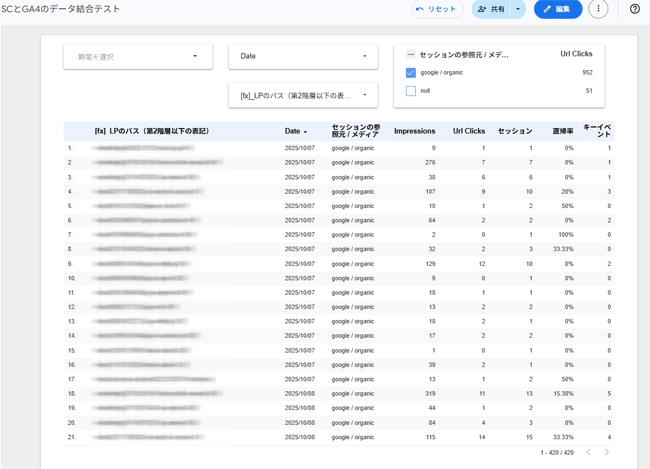Screen dimensions: 650x469
Task: Open the 期間を選択 date range dropdown
Action: pos(138,56)
